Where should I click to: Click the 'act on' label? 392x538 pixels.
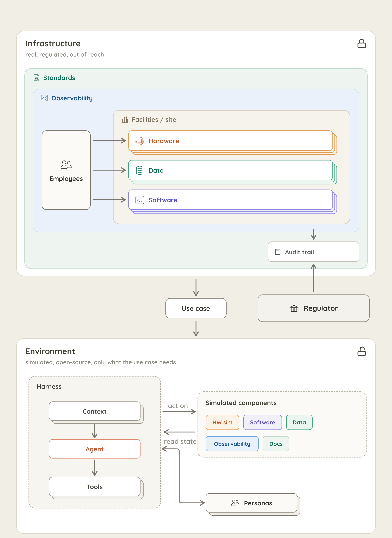178,406
